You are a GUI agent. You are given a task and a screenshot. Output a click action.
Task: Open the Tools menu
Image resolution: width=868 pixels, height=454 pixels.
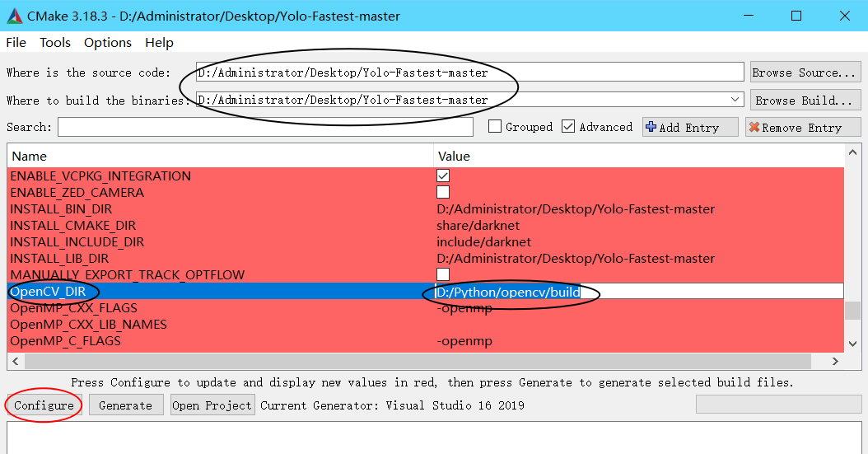55,43
